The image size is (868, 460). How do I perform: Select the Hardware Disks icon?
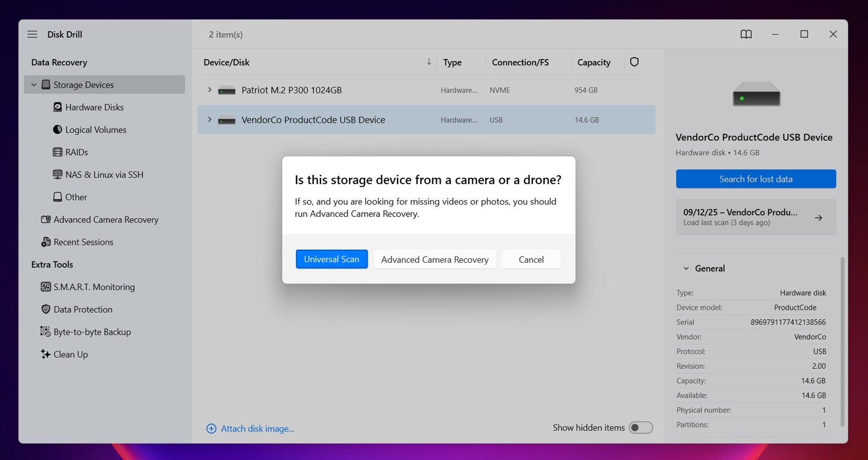click(x=58, y=107)
